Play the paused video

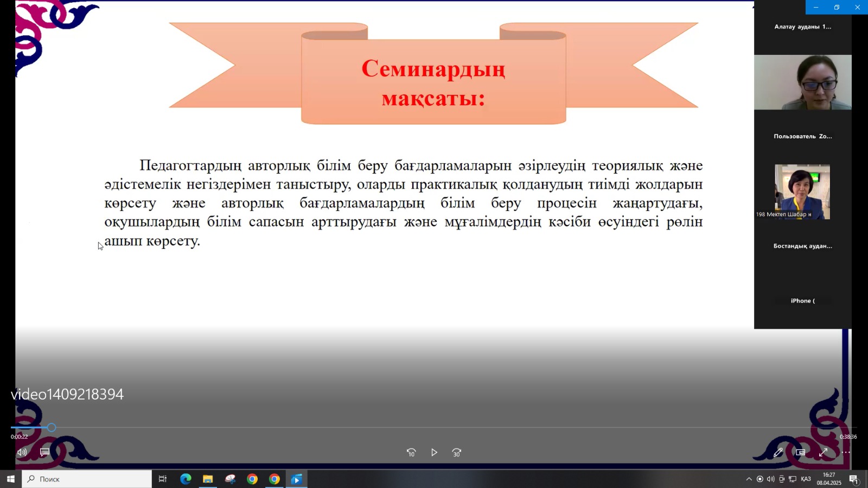(x=434, y=452)
